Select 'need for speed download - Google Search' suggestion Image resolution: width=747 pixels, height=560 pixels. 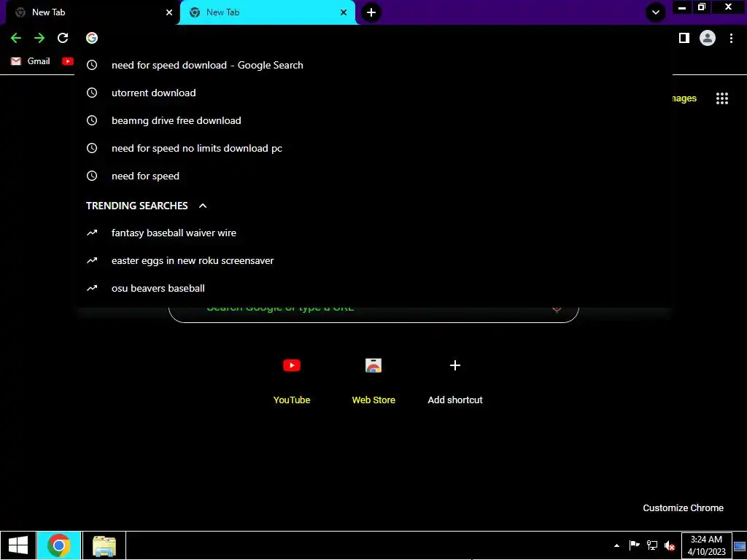tap(373, 65)
